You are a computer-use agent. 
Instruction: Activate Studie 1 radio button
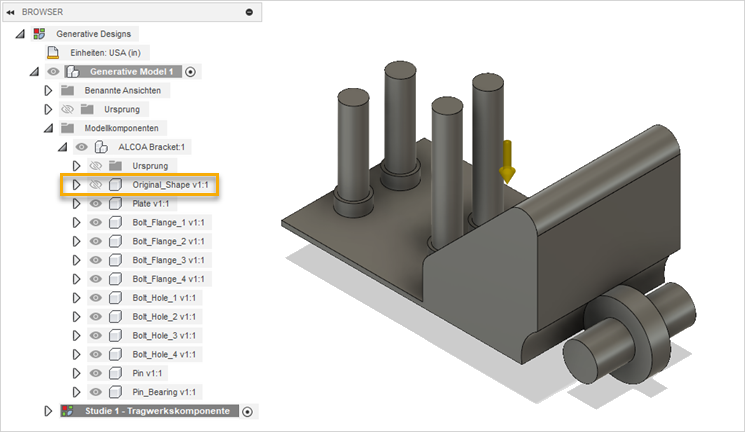point(247,412)
